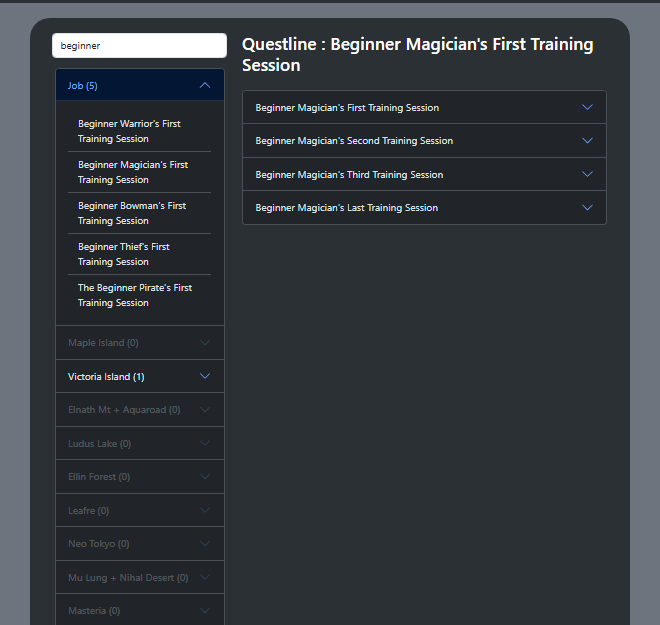Expand the Maple Island (0) section
Viewport: 660px width, 625px height.
click(140, 343)
